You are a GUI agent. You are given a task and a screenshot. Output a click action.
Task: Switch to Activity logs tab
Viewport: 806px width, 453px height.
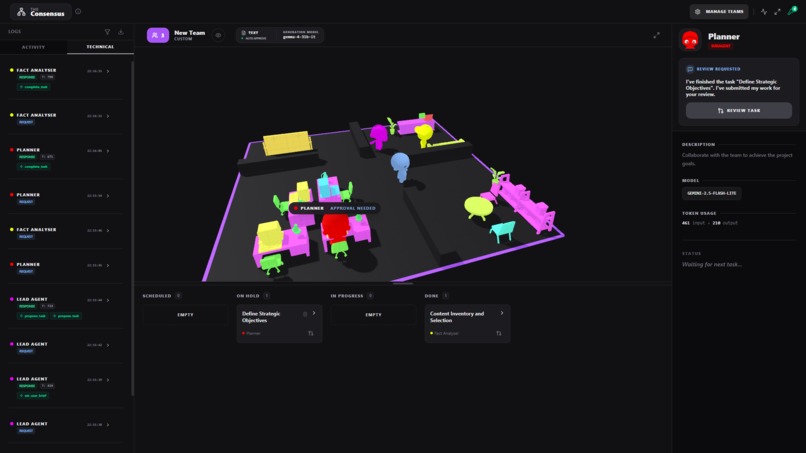tap(33, 47)
